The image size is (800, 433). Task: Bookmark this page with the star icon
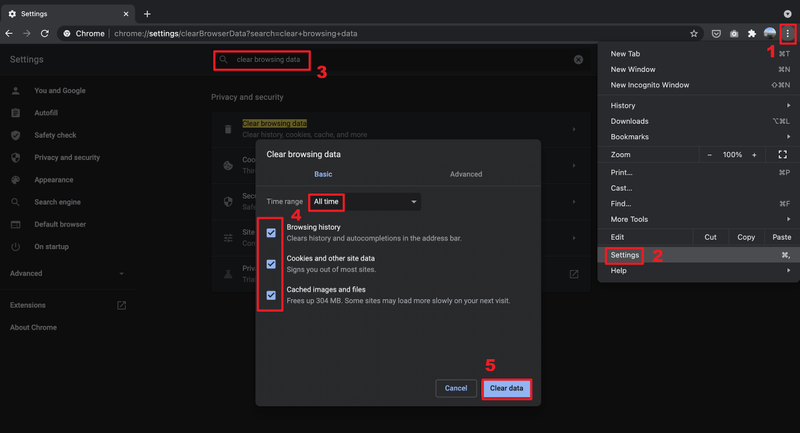coord(693,34)
